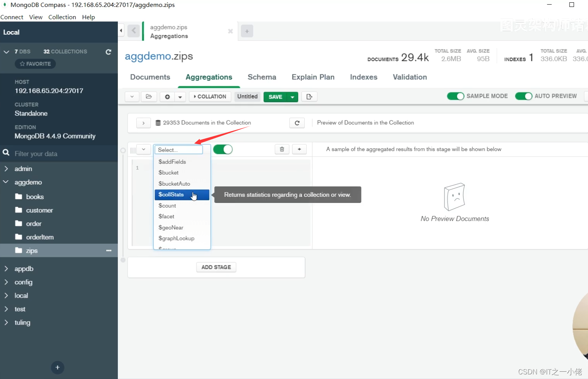588x379 pixels.
Task: Mark connection as FAVORITE
Action: pyautogui.click(x=35, y=64)
